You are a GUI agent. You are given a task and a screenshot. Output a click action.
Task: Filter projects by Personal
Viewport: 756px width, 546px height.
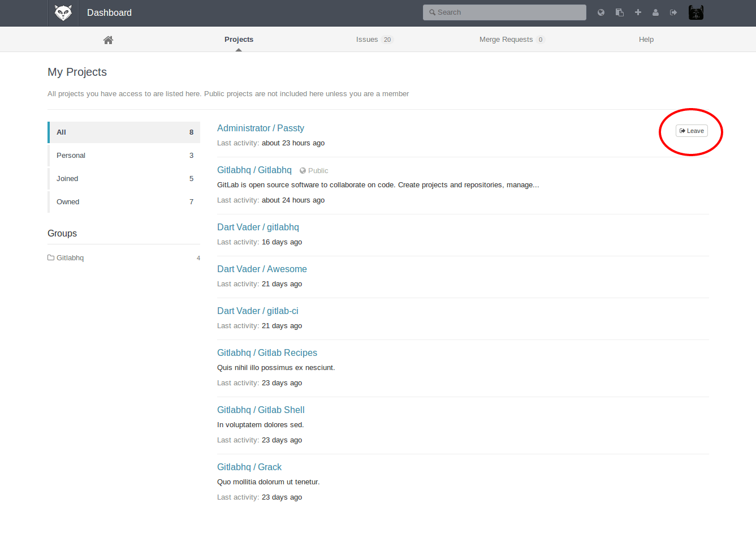71,156
